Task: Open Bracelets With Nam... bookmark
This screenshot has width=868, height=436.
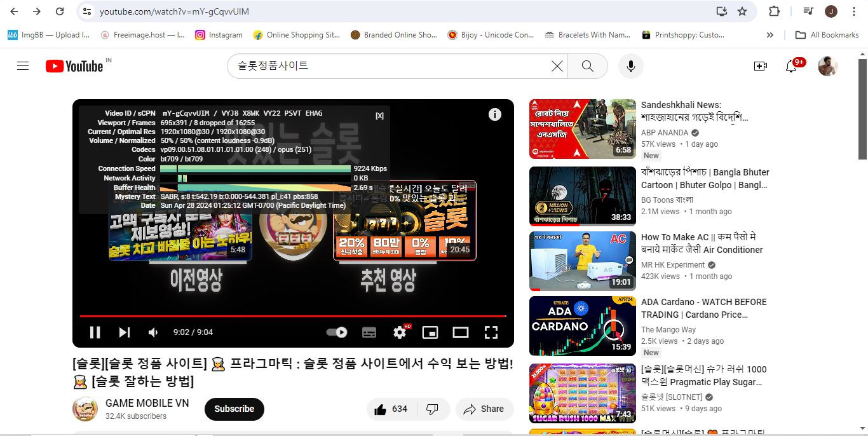Action: click(x=588, y=35)
